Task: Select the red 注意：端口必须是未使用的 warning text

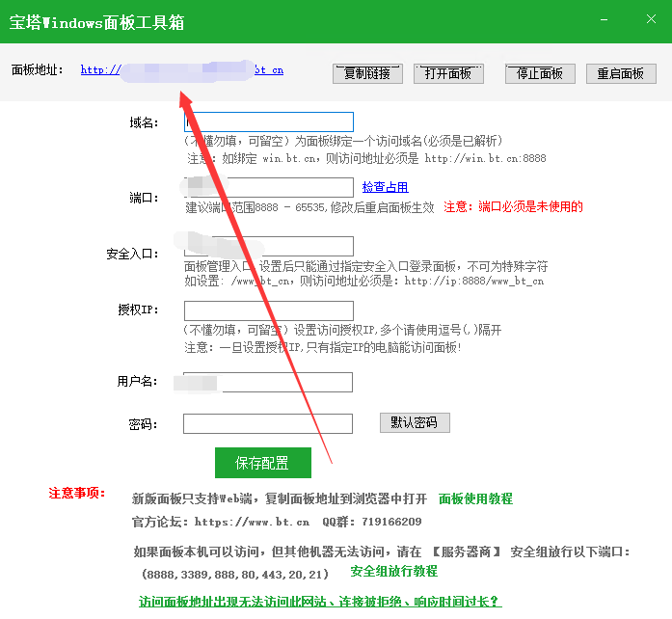Action: pos(514,207)
